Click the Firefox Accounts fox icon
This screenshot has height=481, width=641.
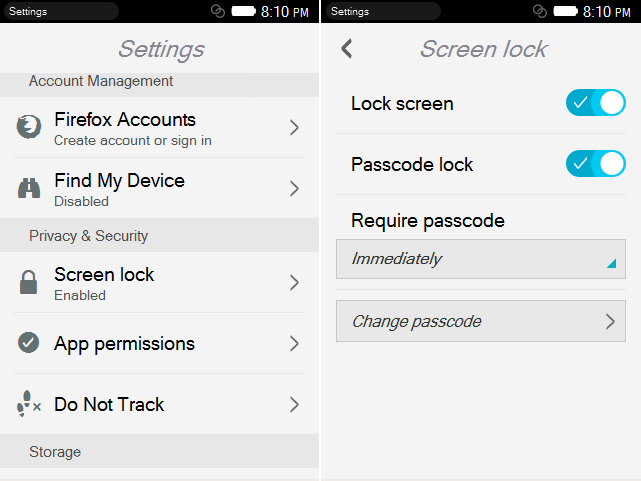coord(29,127)
